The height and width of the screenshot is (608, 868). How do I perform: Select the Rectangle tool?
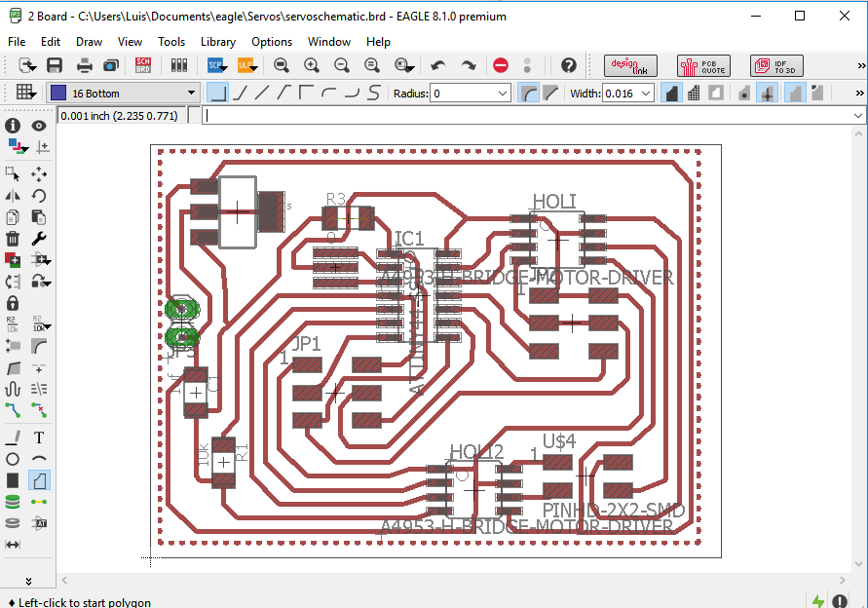click(13, 480)
